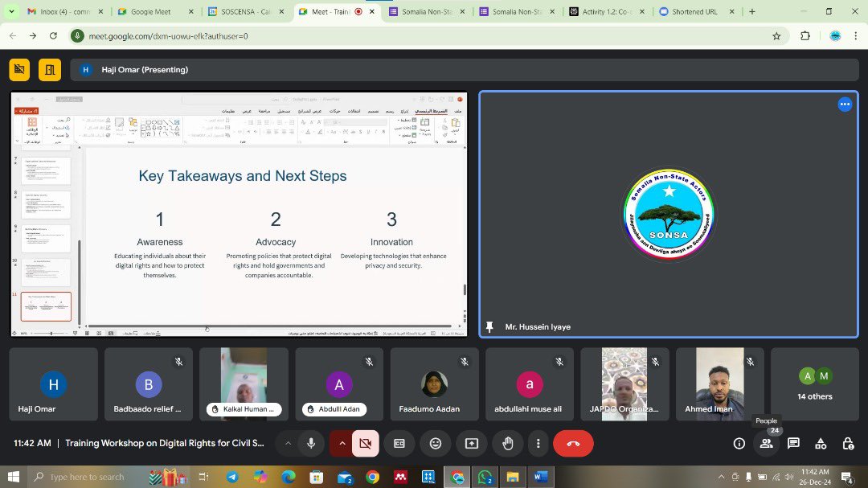
Task: Open Chrome extensions puzzle icon
Action: (805, 36)
